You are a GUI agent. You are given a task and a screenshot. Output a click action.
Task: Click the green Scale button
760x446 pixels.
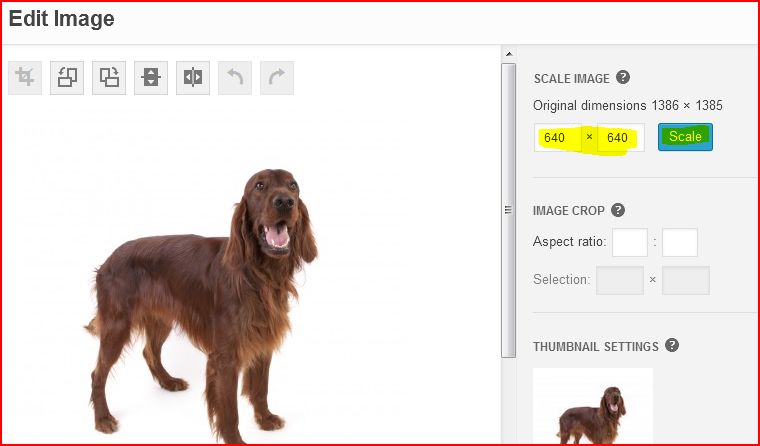[685, 137]
